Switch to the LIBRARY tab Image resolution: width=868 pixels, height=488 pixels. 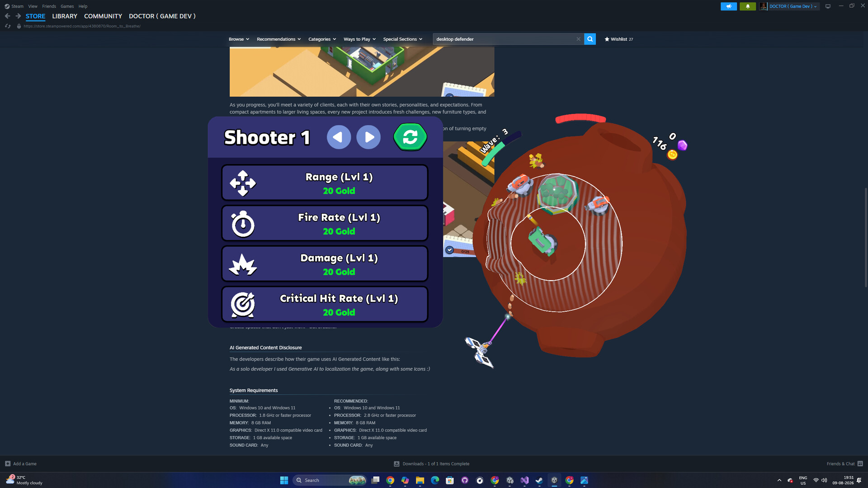[65, 16]
